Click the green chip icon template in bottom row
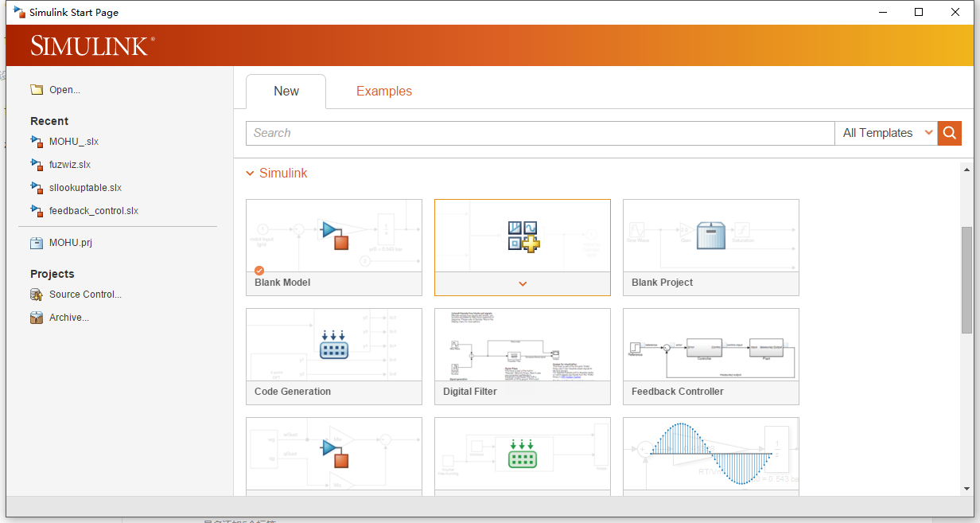Screen dimensions: 980x523 523,454
